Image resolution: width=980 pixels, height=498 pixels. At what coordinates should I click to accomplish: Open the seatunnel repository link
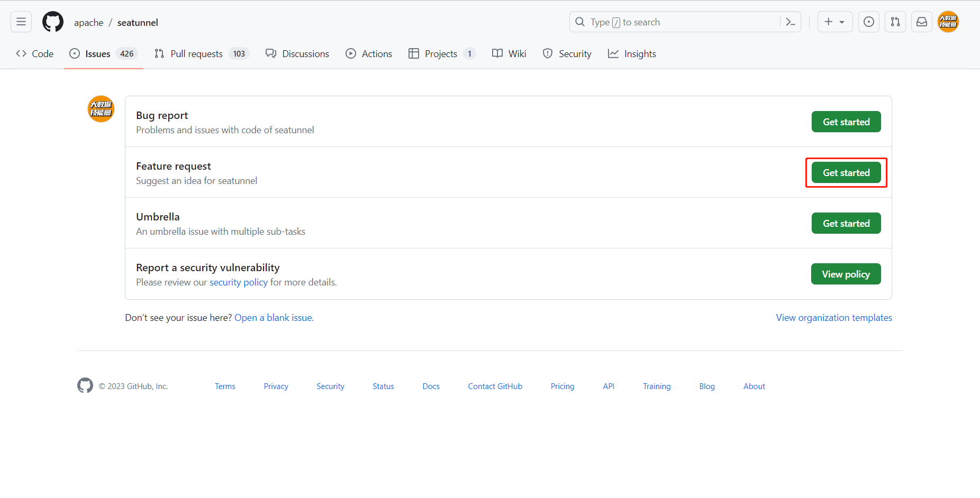pyautogui.click(x=138, y=23)
